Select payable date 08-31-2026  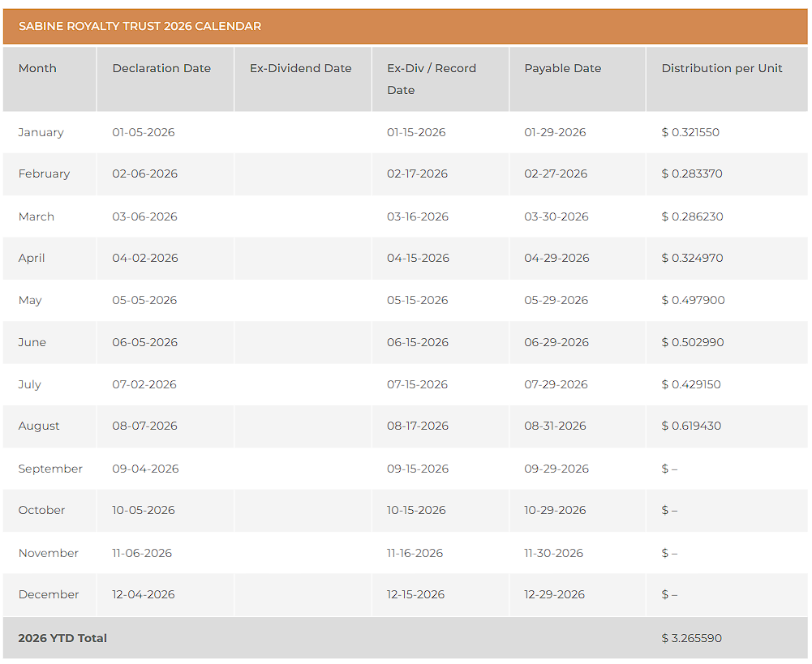pyautogui.click(x=555, y=426)
